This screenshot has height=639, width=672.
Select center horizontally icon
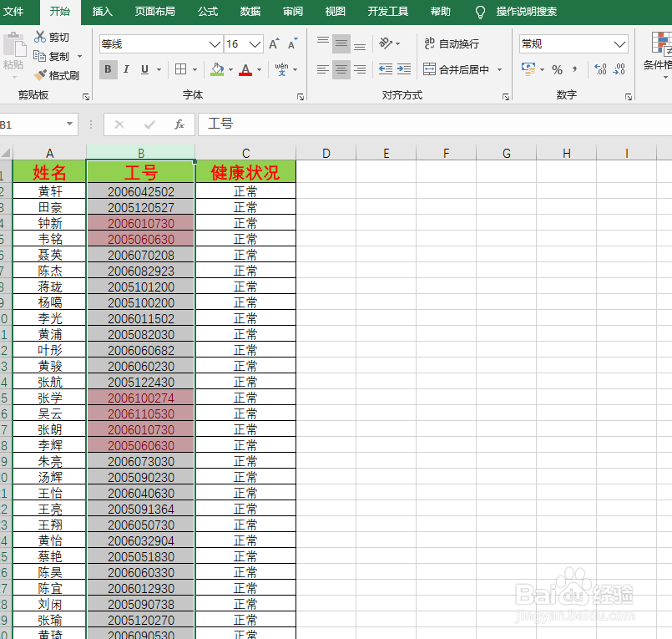pyautogui.click(x=341, y=69)
